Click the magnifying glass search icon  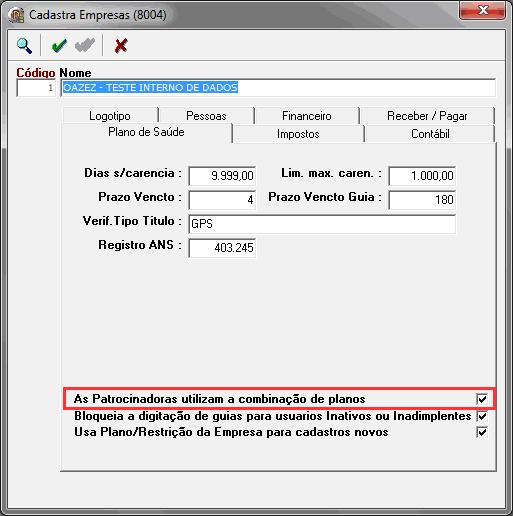(x=25, y=46)
